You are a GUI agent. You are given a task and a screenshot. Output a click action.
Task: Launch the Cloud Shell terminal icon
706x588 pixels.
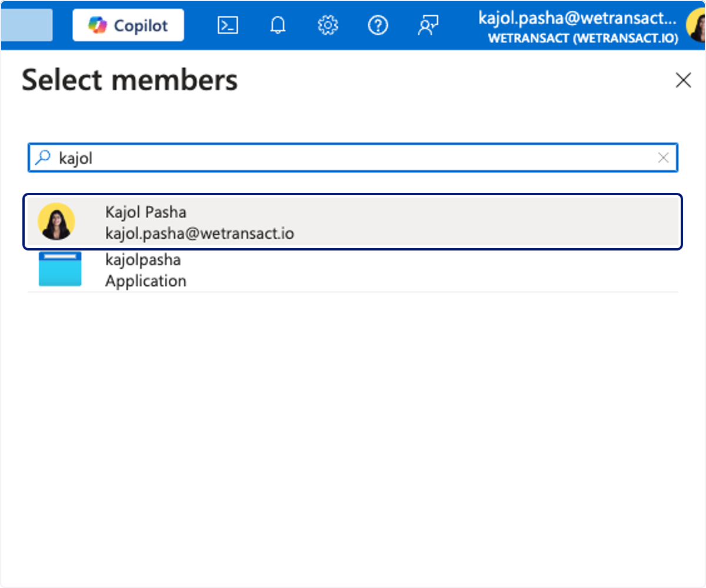228,25
